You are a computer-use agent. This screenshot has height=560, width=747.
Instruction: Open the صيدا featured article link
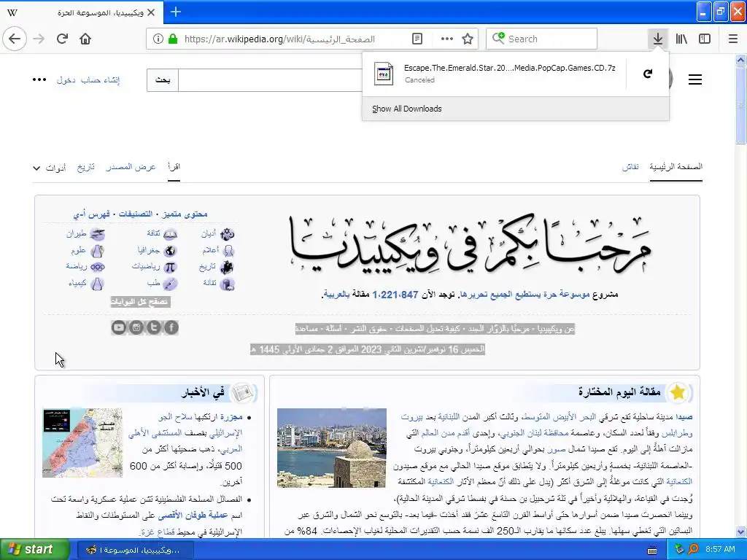point(684,417)
